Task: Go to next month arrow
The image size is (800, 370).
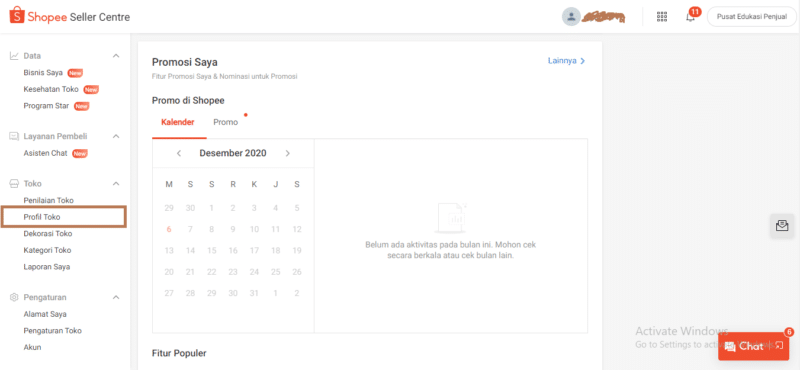Action: [287, 153]
